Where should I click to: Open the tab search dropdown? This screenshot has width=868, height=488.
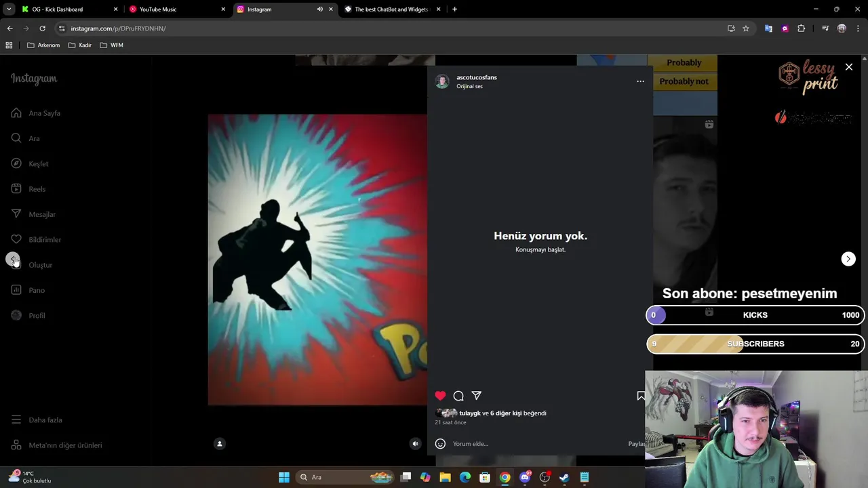click(x=8, y=9)
